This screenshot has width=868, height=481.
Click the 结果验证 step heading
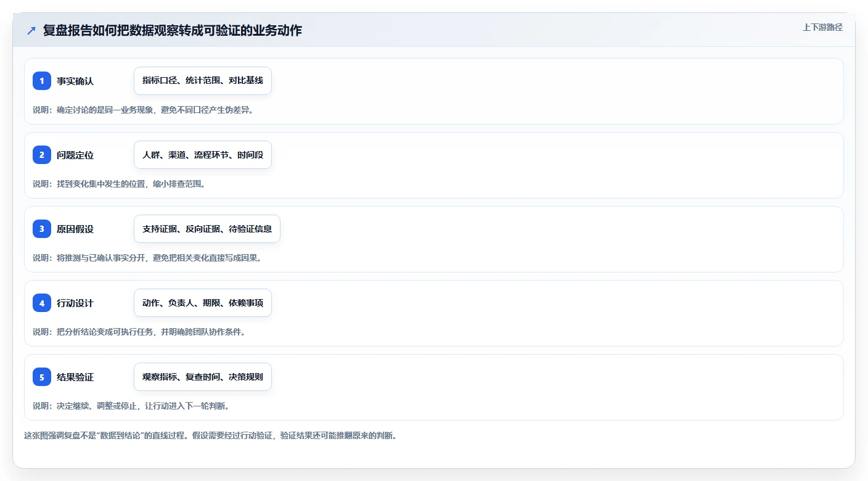75,377
